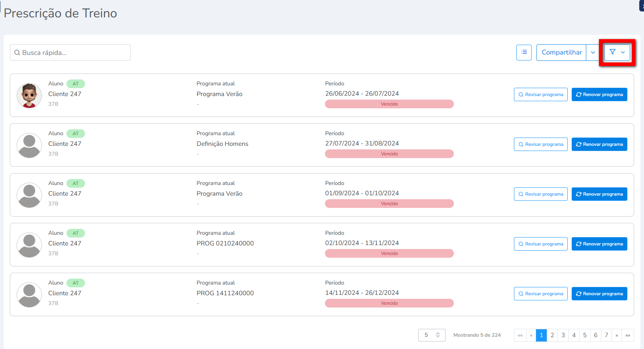
Task: Click the Compartilhar button
Action: click(561, 53)
